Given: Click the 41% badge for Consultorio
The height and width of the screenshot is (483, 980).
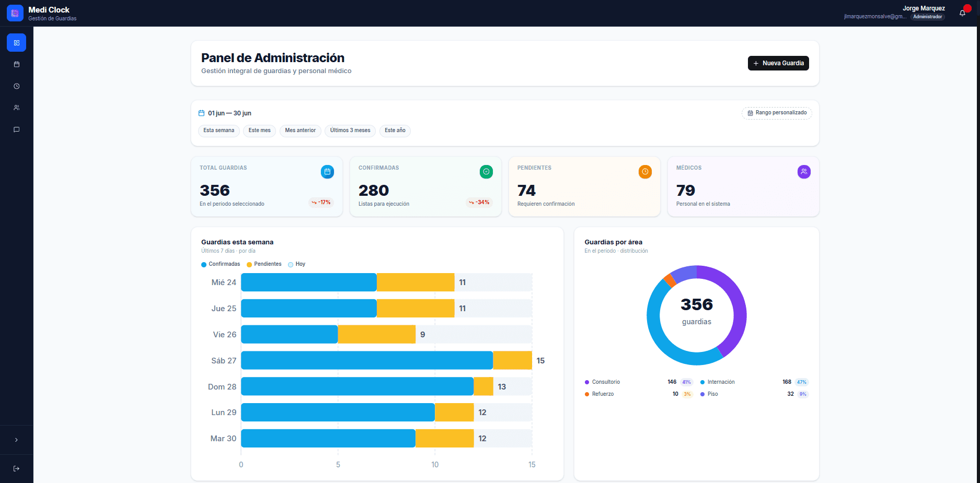Looking at the screenshot, I should click(686, 382).
